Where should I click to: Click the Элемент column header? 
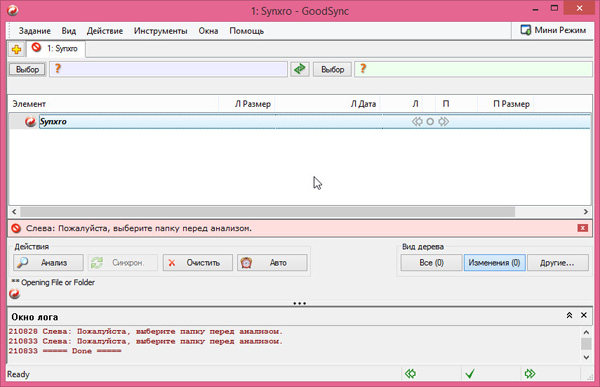[x=113, y=104]
